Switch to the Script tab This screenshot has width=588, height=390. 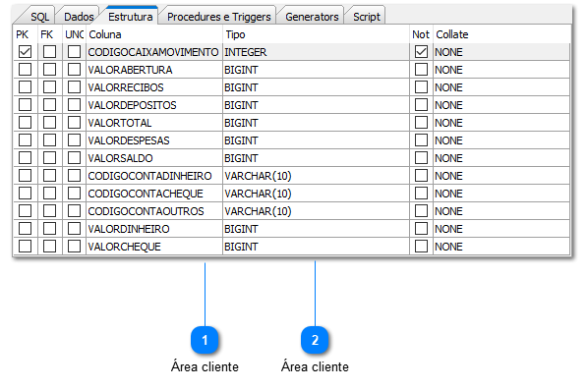[x=367, y=17]
